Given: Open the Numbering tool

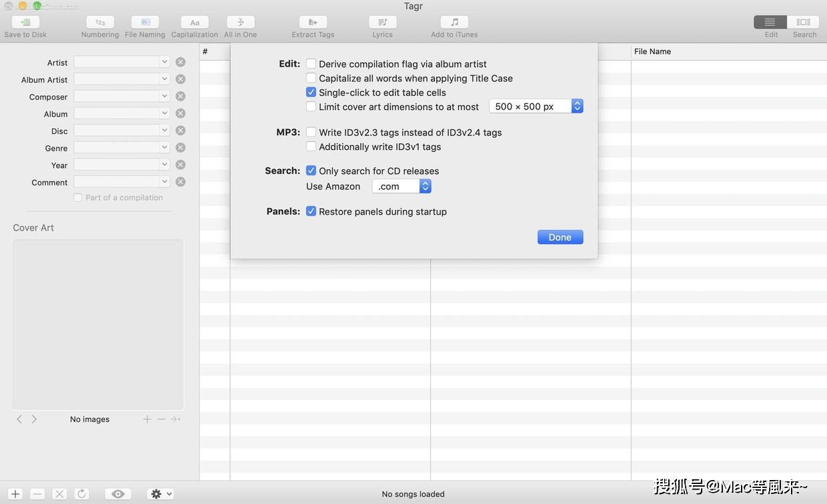Looking at the screenshot, I should tap(100, 23).
